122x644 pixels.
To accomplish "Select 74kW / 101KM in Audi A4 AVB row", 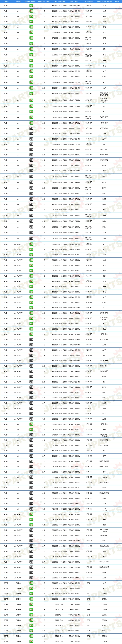I will coord(74,133).
